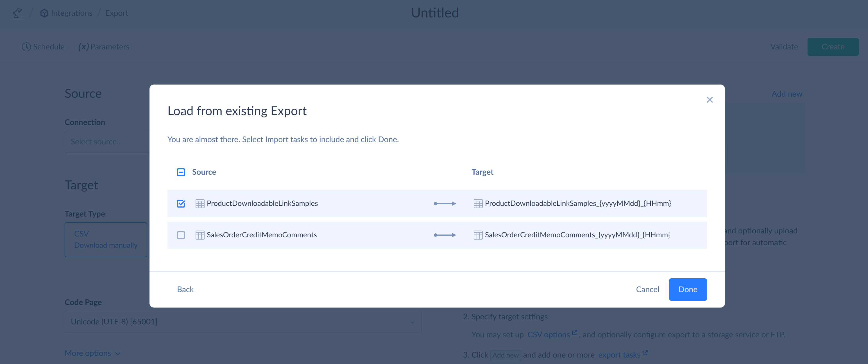
Task: Select CSV Download manually target type
Action: [106, 239]
